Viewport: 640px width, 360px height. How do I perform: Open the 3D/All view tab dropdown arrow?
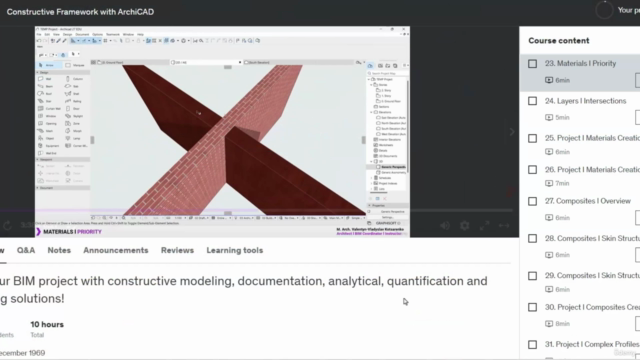coord(240,62)
